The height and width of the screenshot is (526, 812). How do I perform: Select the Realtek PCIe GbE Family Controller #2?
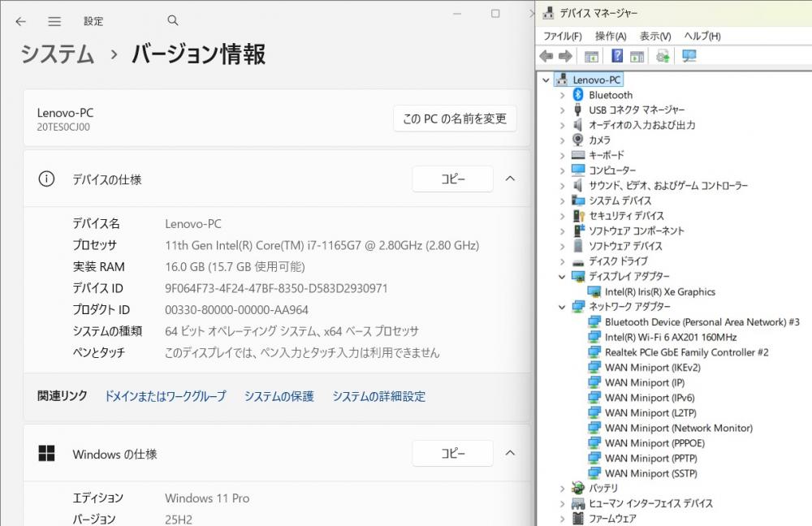686,352
